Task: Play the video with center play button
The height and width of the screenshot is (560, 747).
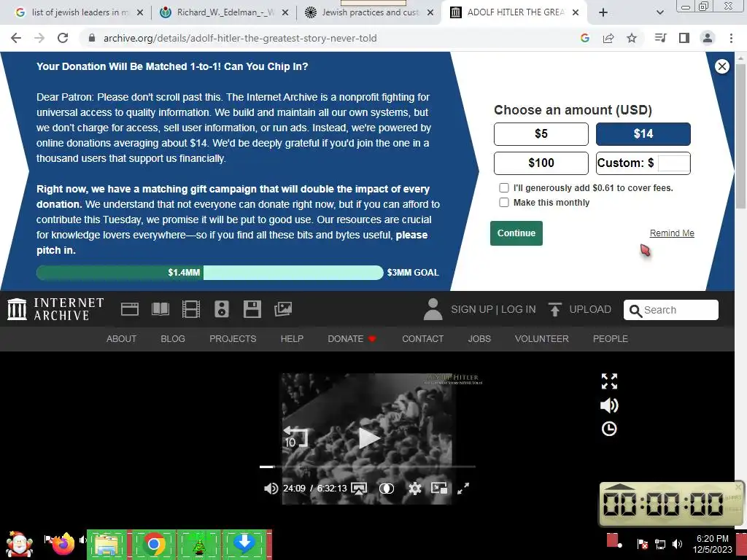Action: (x=368, y=438)
